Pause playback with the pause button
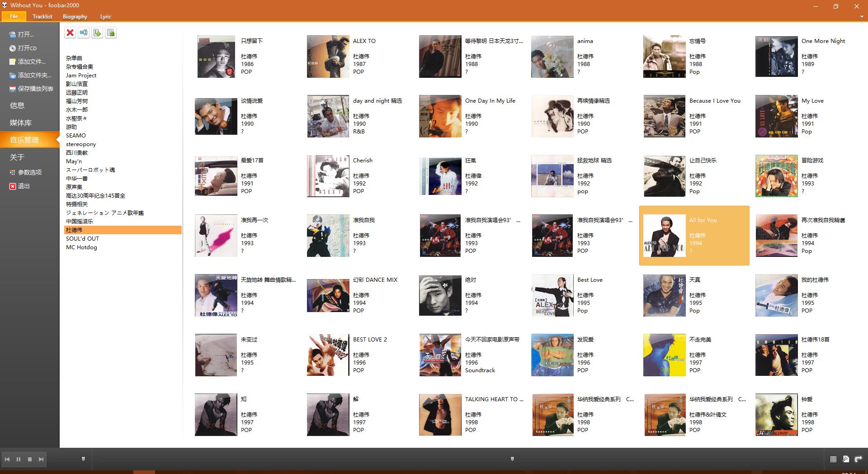This screenshot has width=868, height=474. (x=19, y=459)
